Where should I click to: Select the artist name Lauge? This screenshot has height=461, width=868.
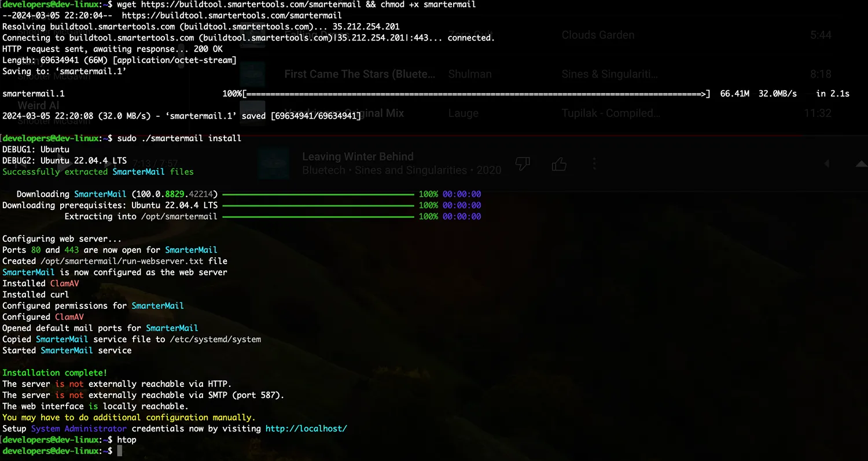point(463,113)
